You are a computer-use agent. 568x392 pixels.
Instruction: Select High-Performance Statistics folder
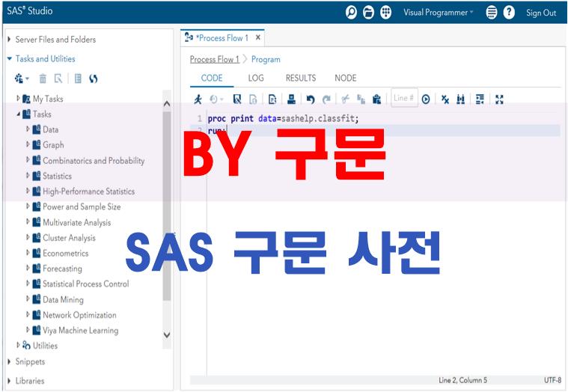point(89,191)
